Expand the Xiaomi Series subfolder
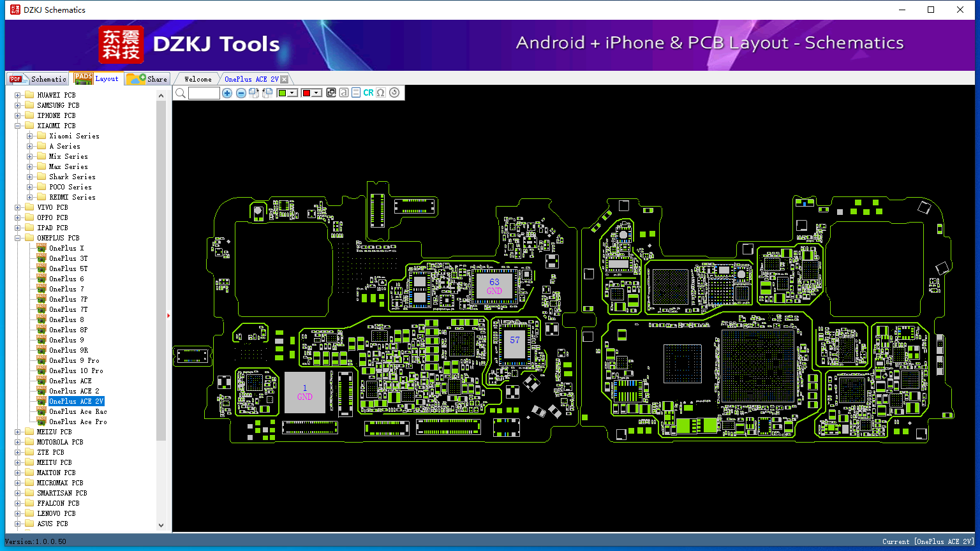The height and width of the screenshot is (551, 980). tap(30, 136)
